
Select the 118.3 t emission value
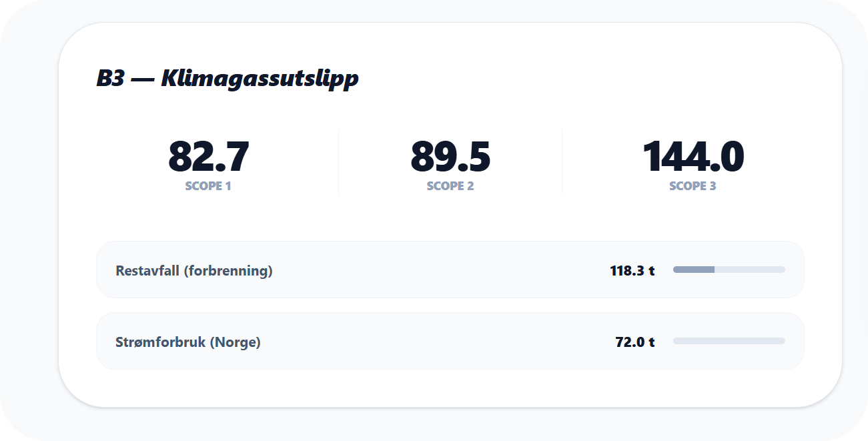[631, 270]
